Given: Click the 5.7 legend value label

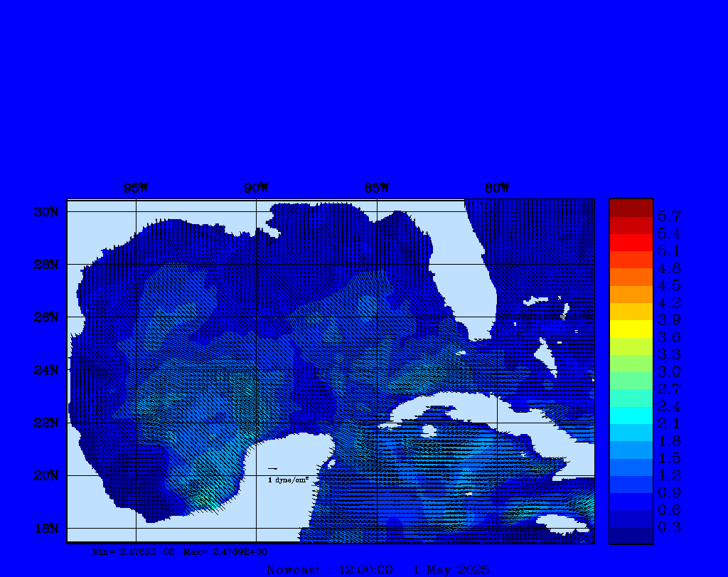Looking at the screenshot, I should point(669,216).
